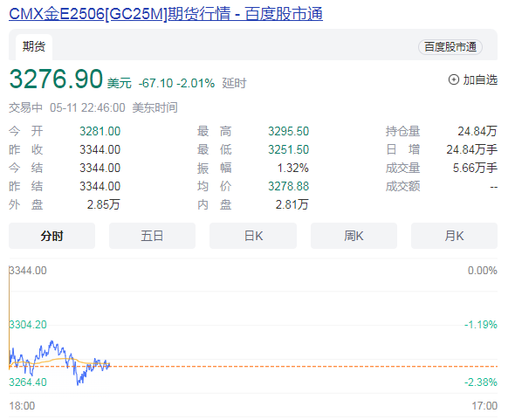
Task: Click the add-to-watchlist plus icon
Action: point(454,79)
